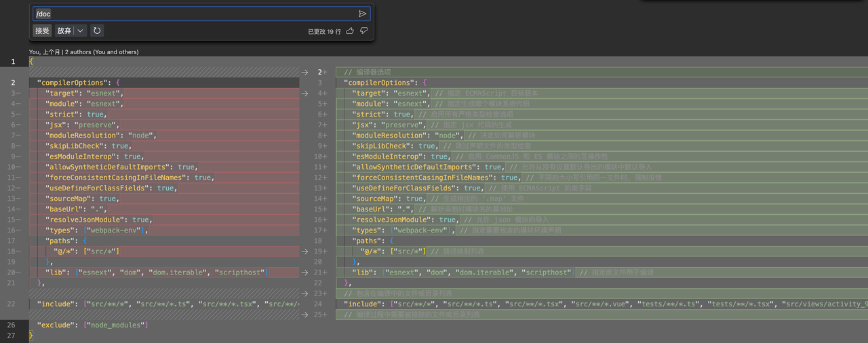
Task: Click the "已更改 19 行" status text
Action: [x=325, y=31]
